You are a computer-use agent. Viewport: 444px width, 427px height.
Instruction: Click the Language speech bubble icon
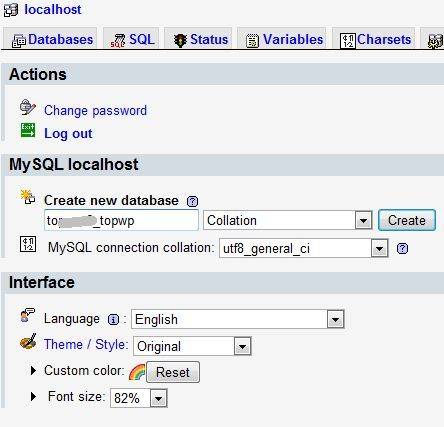pyautogui.click(x=27, y=315)
